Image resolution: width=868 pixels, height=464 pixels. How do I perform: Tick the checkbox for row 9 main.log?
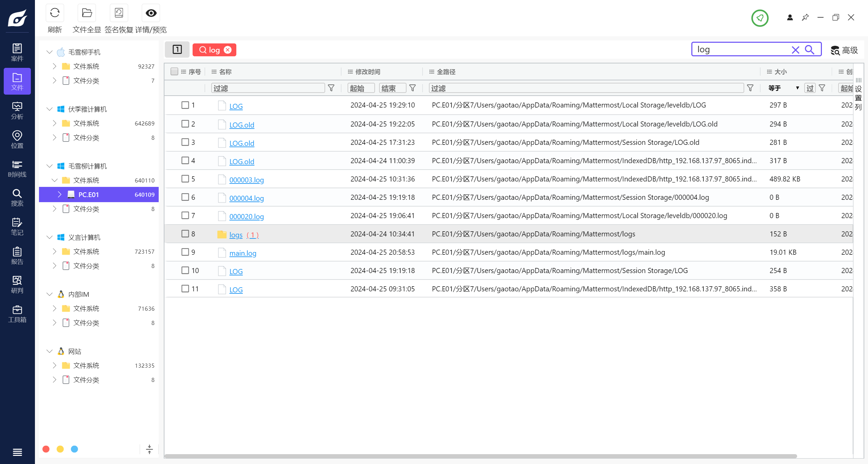[x=185, y=252]
